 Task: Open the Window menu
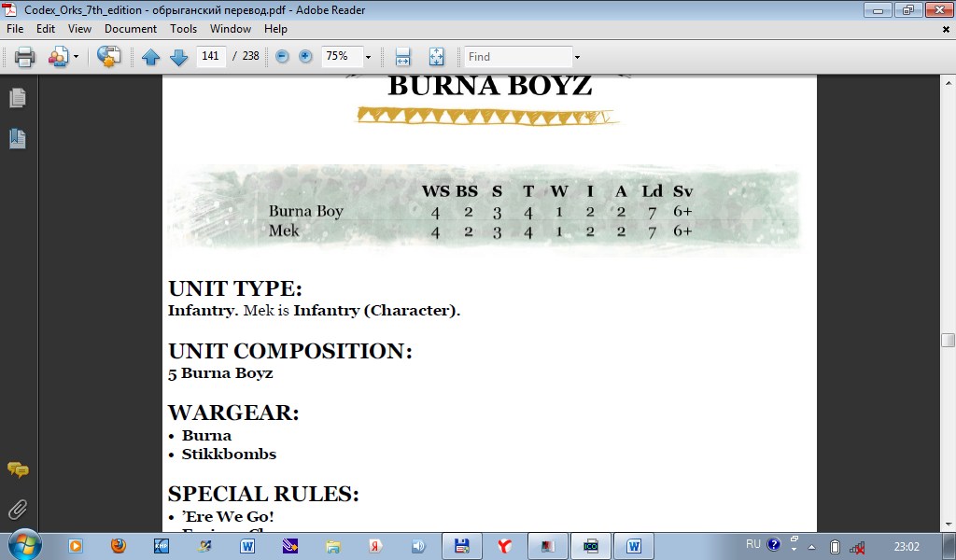[x=230, y=29]
